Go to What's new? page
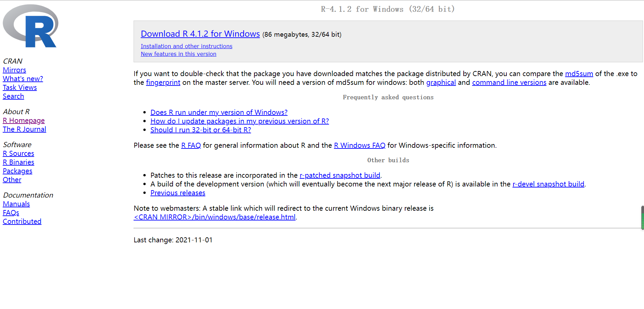 click(x=23, y=79)
